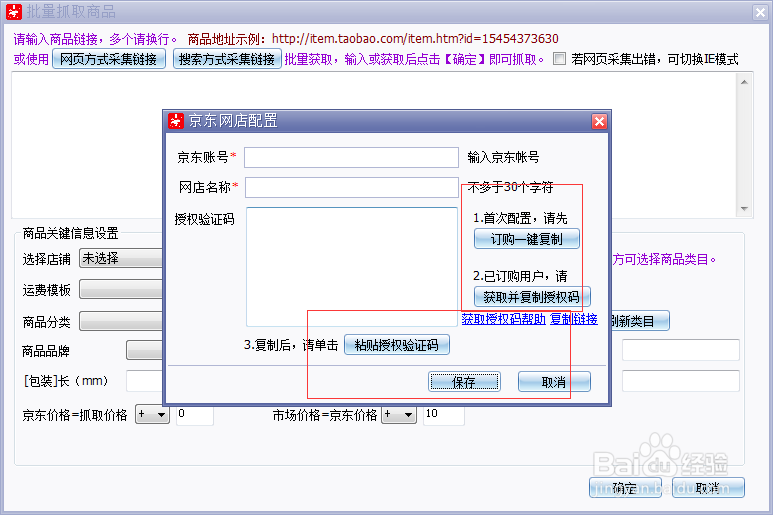Open the 获取授权码帮助 link
Screen dimensions: 773x515
click(503, 319)
